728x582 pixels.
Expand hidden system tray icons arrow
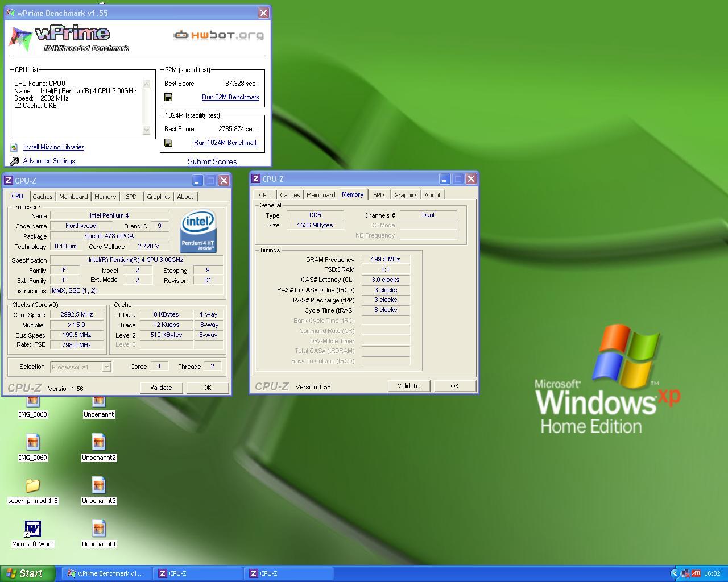(675, 573)
